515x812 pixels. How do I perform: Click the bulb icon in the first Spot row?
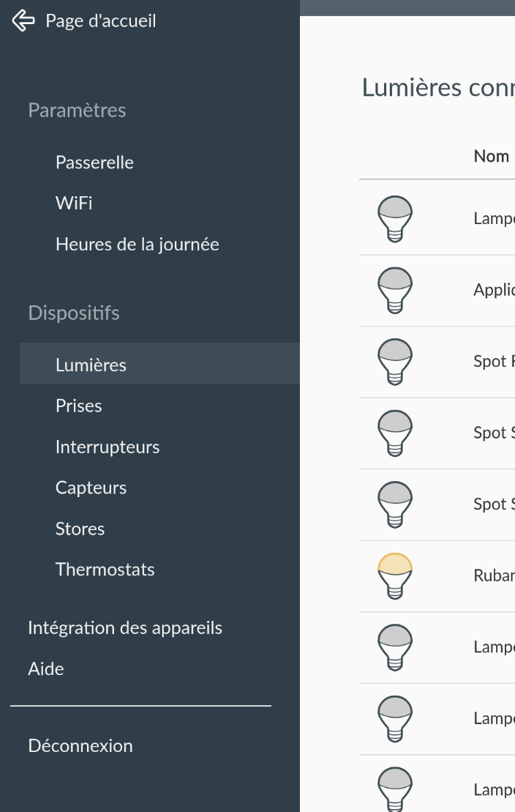pyautogui.click(x=395, y=362)
